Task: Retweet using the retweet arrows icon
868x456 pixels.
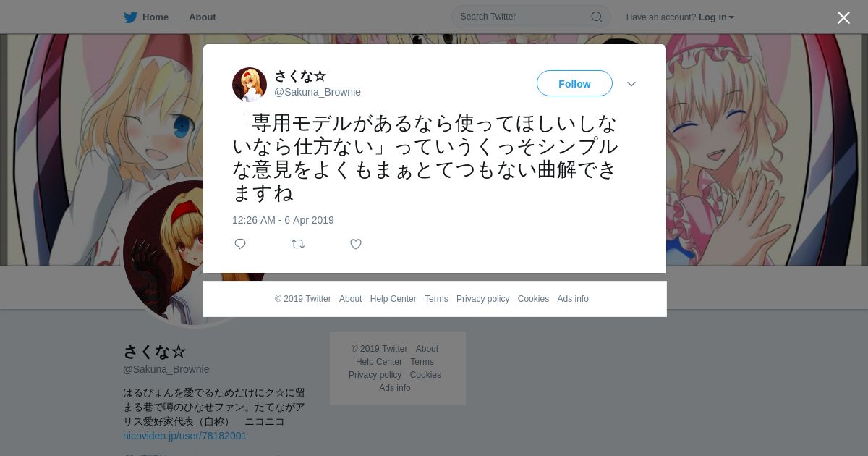Action: (298, 244)
